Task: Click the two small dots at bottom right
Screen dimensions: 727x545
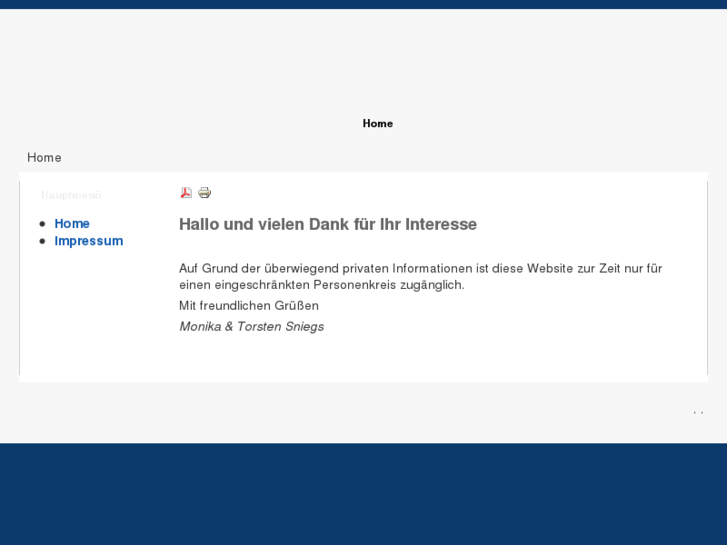Action: 698,412
